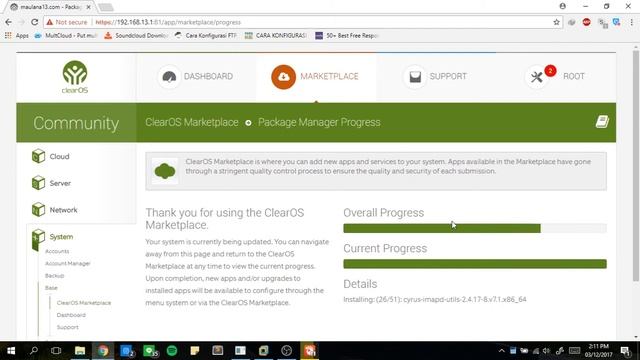Open Backup under System
The width and height of the screenshot is (640, 360).
click(x=54, y=276)
